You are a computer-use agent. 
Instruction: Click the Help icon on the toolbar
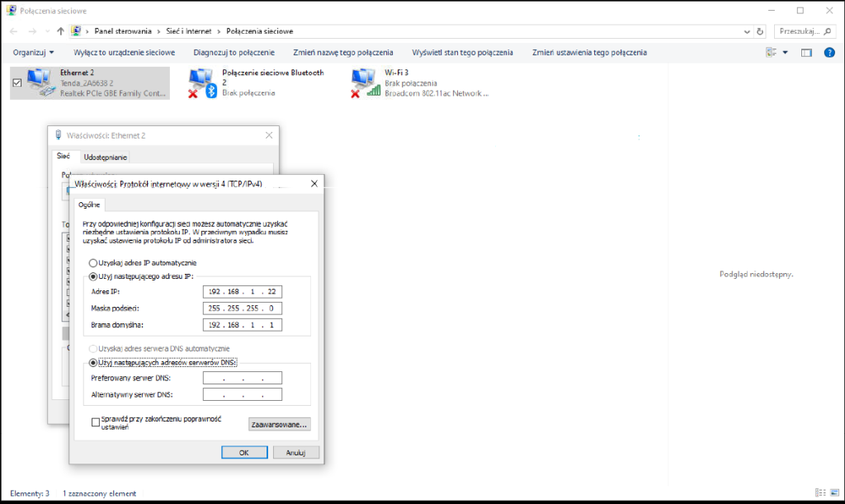click(828, 51)
